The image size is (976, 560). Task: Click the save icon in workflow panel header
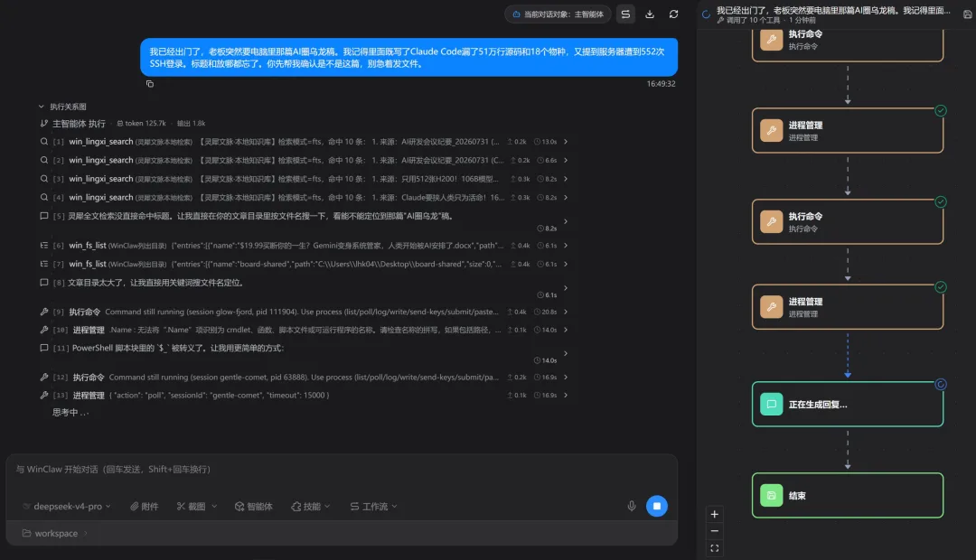coord(967,14)
